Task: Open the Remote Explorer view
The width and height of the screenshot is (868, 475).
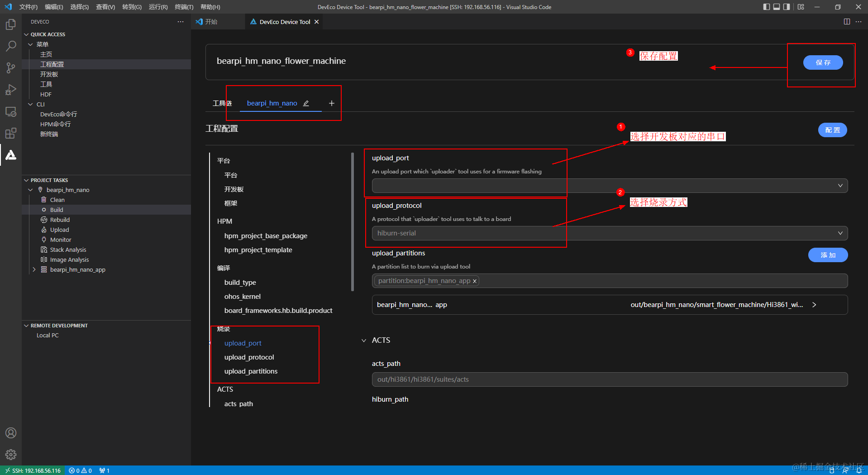Action: pyautogui.click(x=11, y=111)
